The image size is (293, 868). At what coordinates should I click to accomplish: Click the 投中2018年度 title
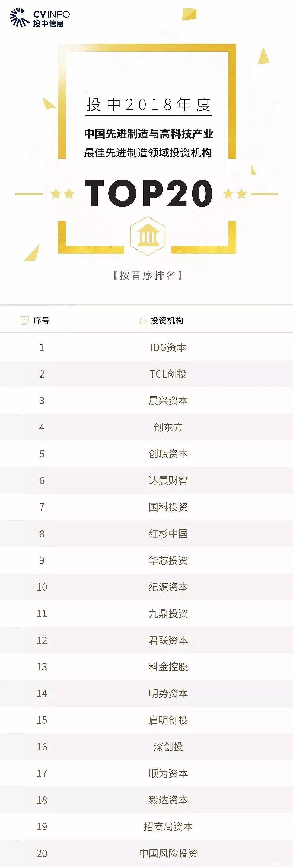[x=148, y=104]
